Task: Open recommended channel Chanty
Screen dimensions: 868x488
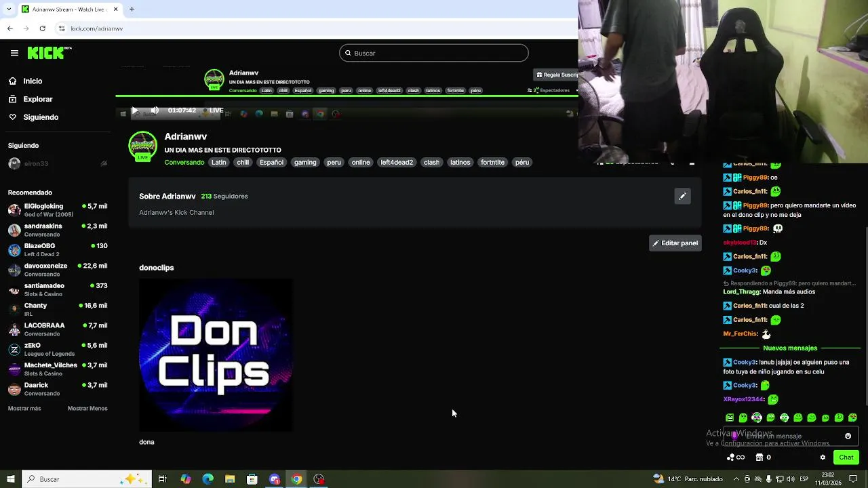Action: (x=58, y=310)
